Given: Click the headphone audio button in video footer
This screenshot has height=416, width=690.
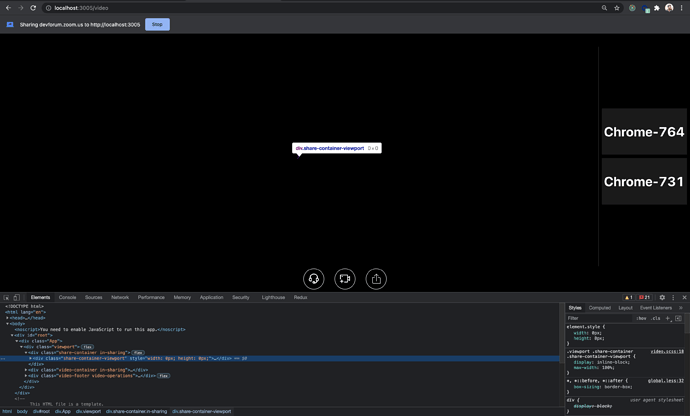Looking at the screenshot, I should pos(314,279).
